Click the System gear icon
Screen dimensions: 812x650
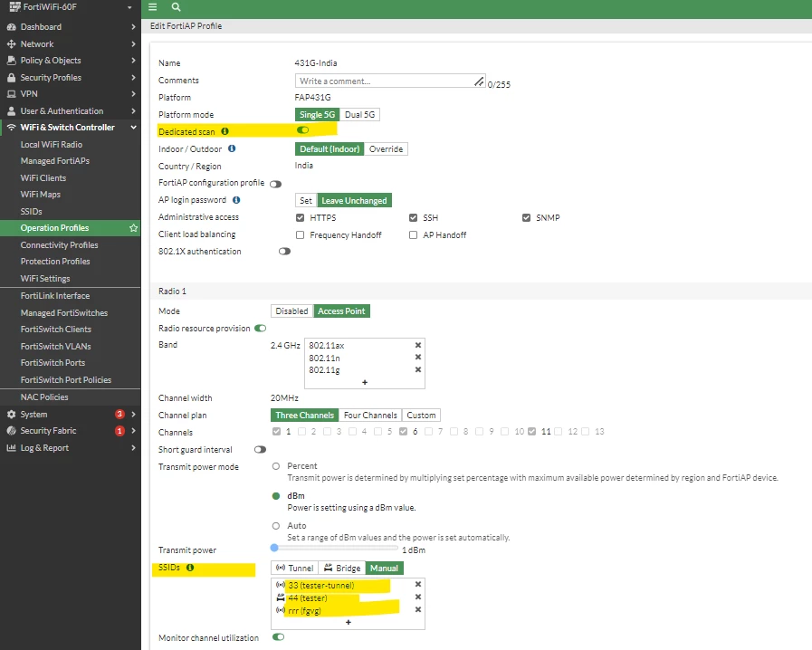(x=12, y=415)
